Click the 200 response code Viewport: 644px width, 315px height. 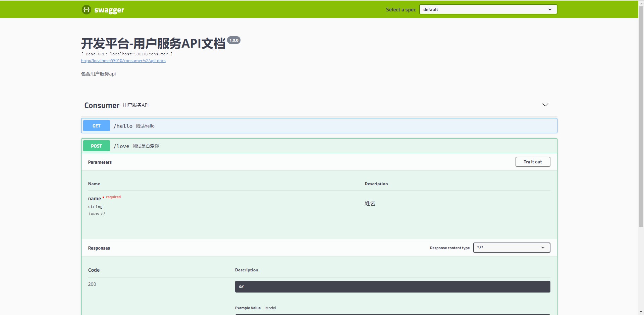[x=92, y=284]
